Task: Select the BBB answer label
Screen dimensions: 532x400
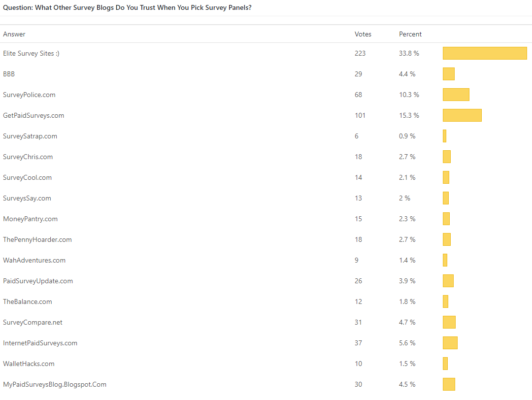Action: click(9, 74)
